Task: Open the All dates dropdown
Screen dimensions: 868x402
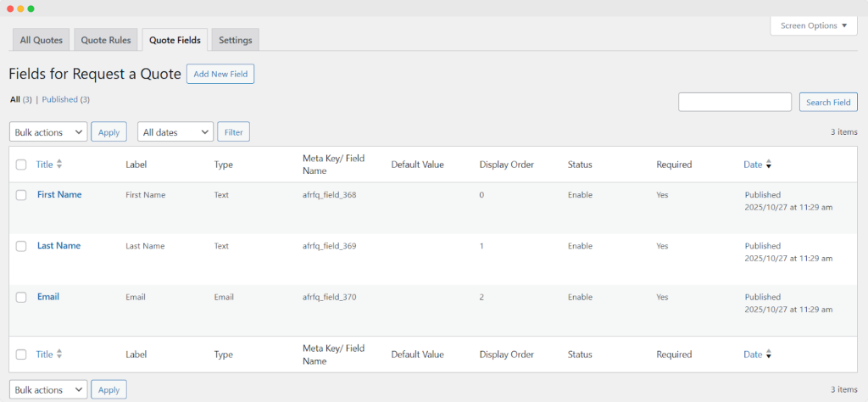Action: pos(175,132)
